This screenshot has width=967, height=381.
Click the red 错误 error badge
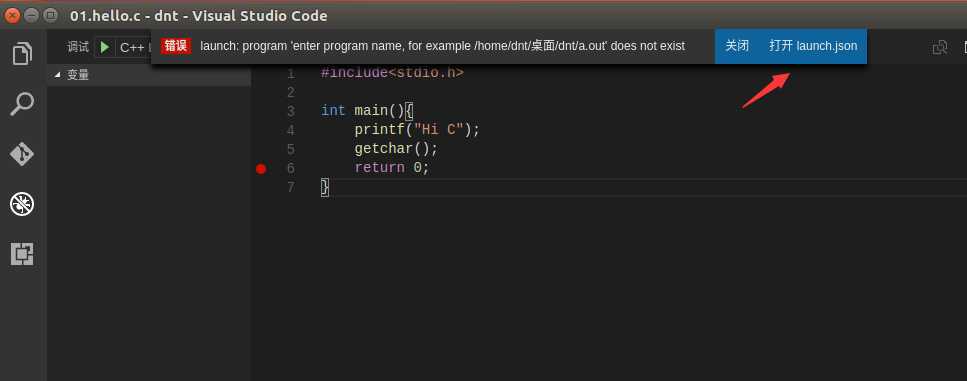(x=176, y=46)
